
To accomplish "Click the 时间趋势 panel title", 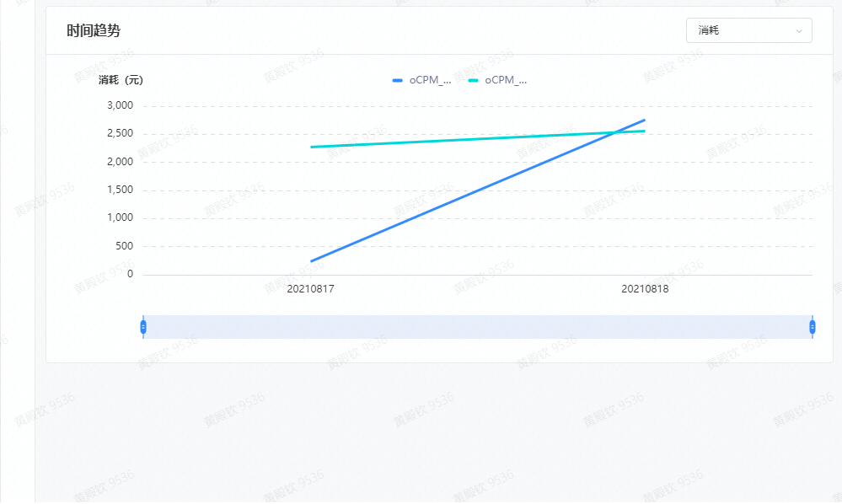I will (x=94, y=30).
